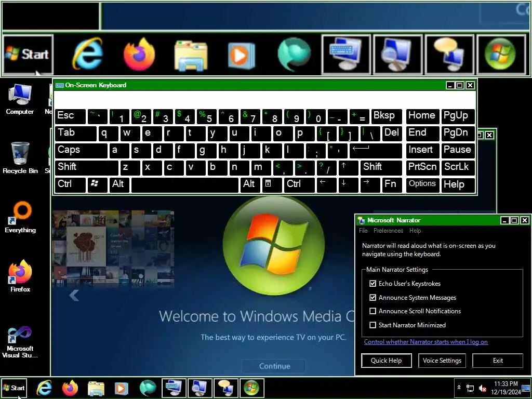The width and height of the screenshot is (532, 399).
Task: Click Firefox icon on the bottom taskbar
Action: [70, 388]
